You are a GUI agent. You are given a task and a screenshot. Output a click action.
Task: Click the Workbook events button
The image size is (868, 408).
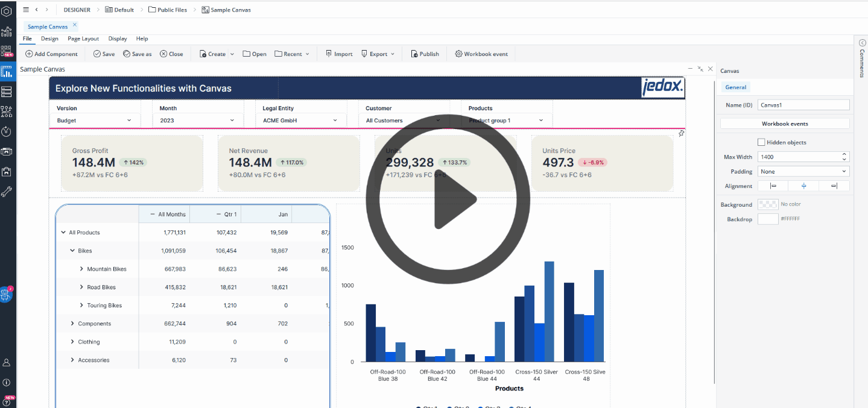pos(784,124)
